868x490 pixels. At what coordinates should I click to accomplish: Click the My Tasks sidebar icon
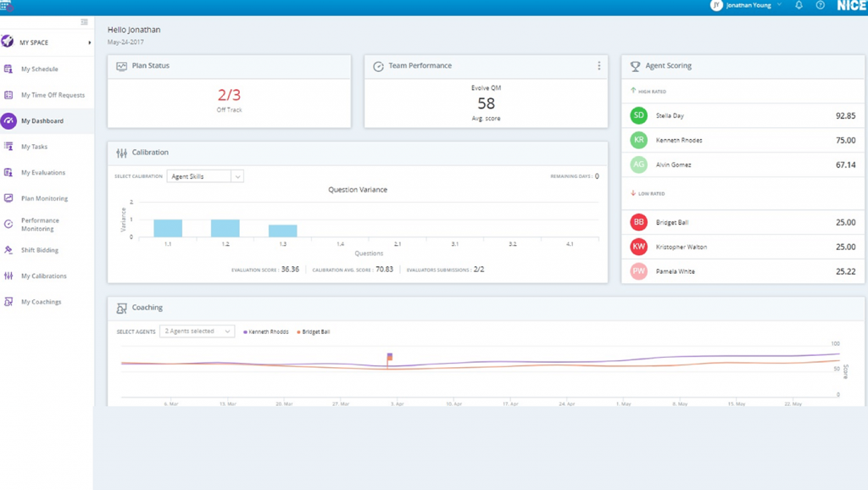tap(10, 146)
